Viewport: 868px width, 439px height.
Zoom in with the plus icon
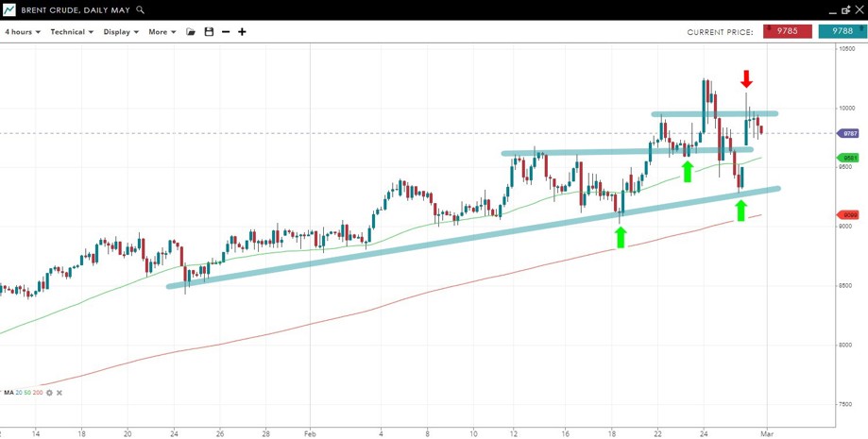click(x=242, y=32)
